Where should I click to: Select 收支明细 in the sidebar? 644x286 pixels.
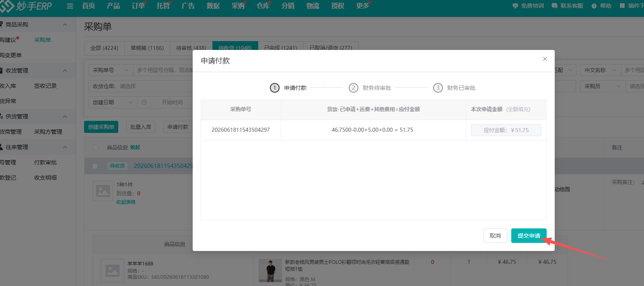45,178
